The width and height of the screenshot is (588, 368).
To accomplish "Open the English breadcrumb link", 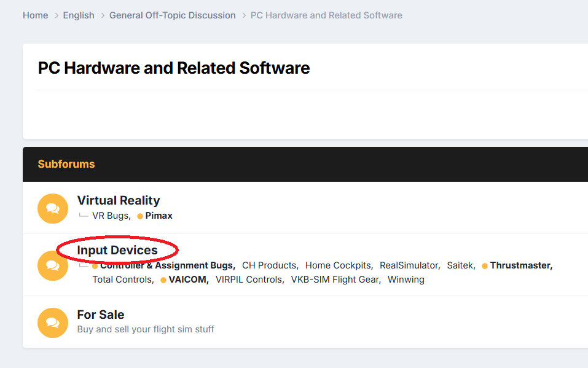I will (x=79, y=15).
